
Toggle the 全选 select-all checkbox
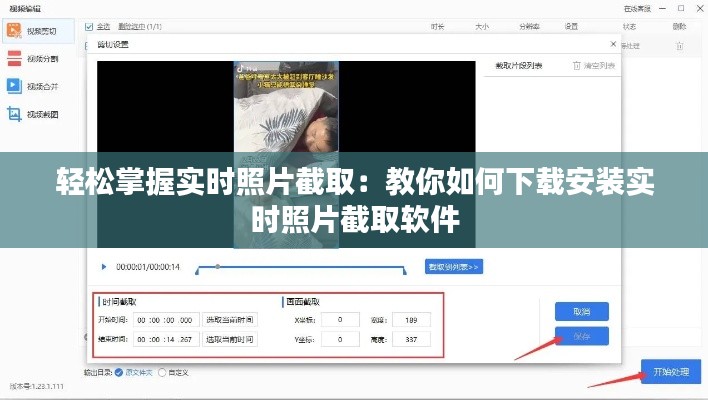[89, 27]
